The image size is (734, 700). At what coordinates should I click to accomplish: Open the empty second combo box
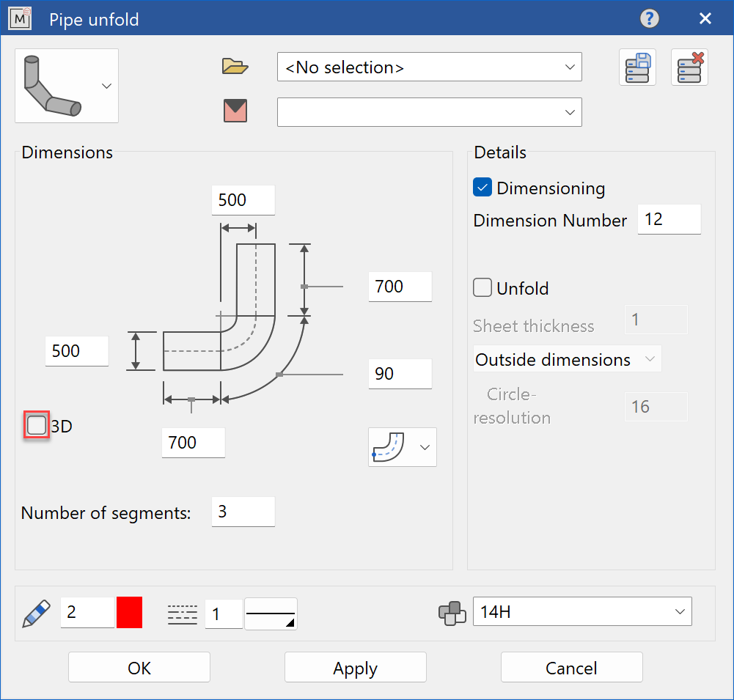(x=429, y=112)
